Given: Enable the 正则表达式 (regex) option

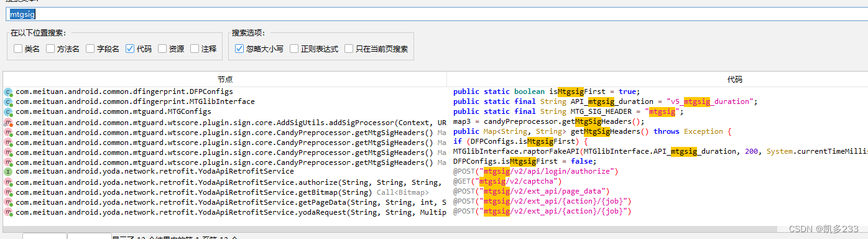Looking at the screenshot, I should [294, 49].
